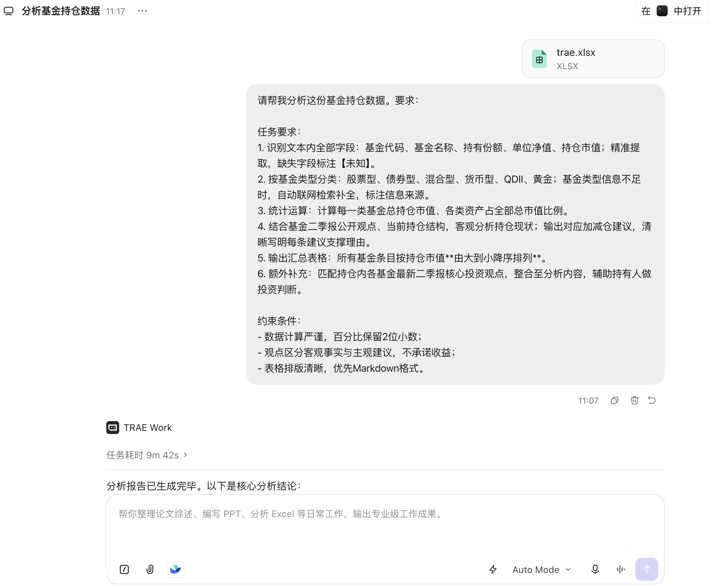The width and height of the screenshot is (713, 588).
Task: Click the text 分析报告已生成完毕
Action: pos(152,486)
